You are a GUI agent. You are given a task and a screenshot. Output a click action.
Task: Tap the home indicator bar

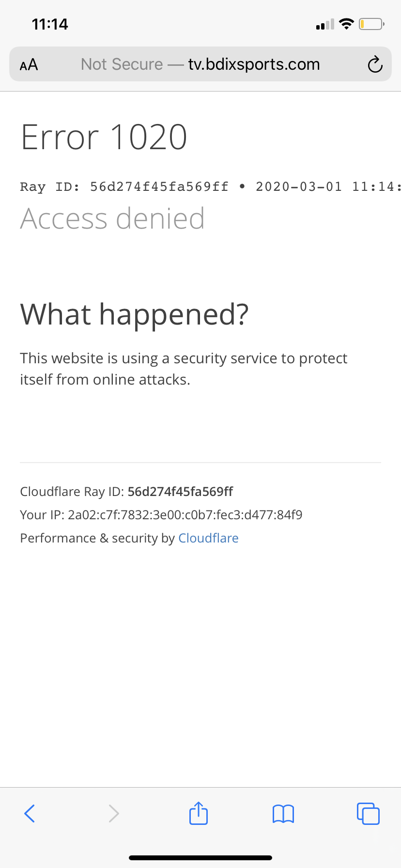click(x=200, y=858)
